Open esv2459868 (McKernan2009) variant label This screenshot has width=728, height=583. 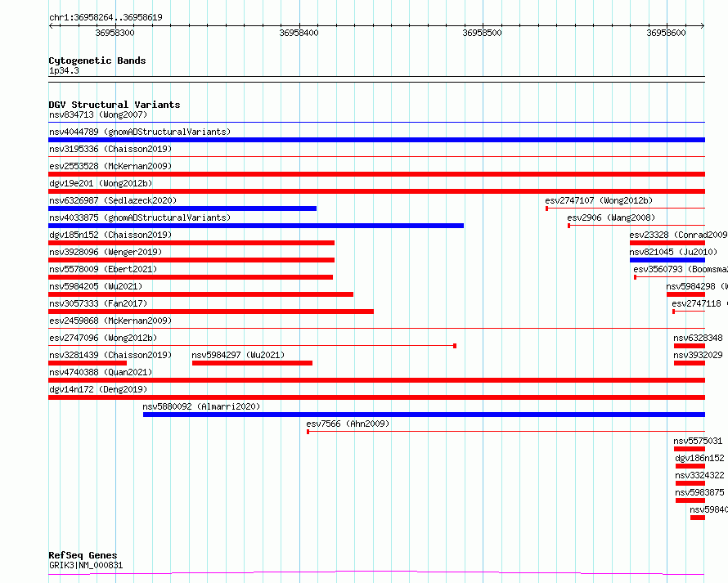(110, 321)
